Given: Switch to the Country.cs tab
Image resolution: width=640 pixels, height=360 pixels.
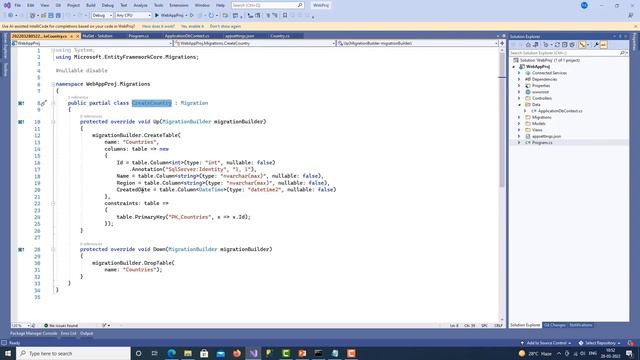Looking at the screenshot, I should tap(280, 36).
